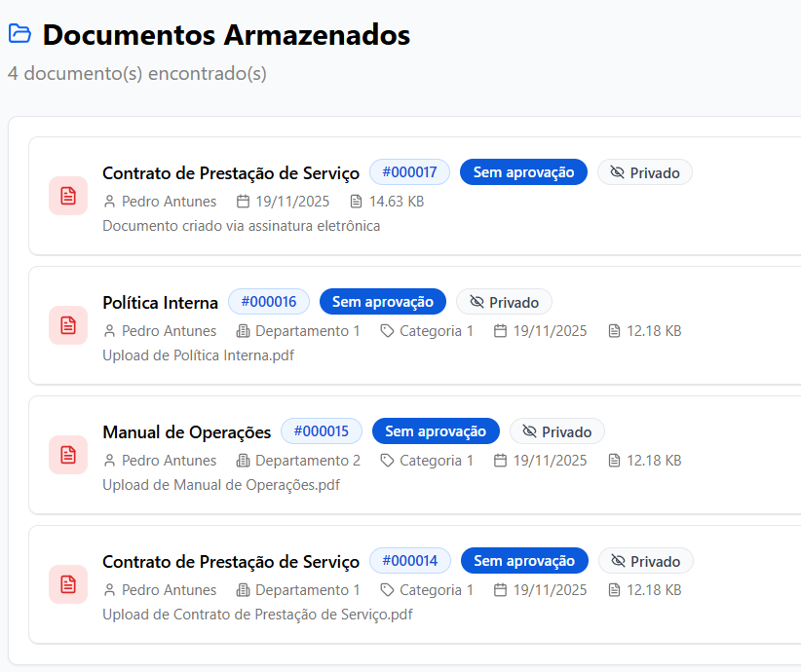This screenshot has width=801, height=672.
Task: Select the tag icon beside Categoria 1 on Manual de Operações
Action: (x=387, y=460)
